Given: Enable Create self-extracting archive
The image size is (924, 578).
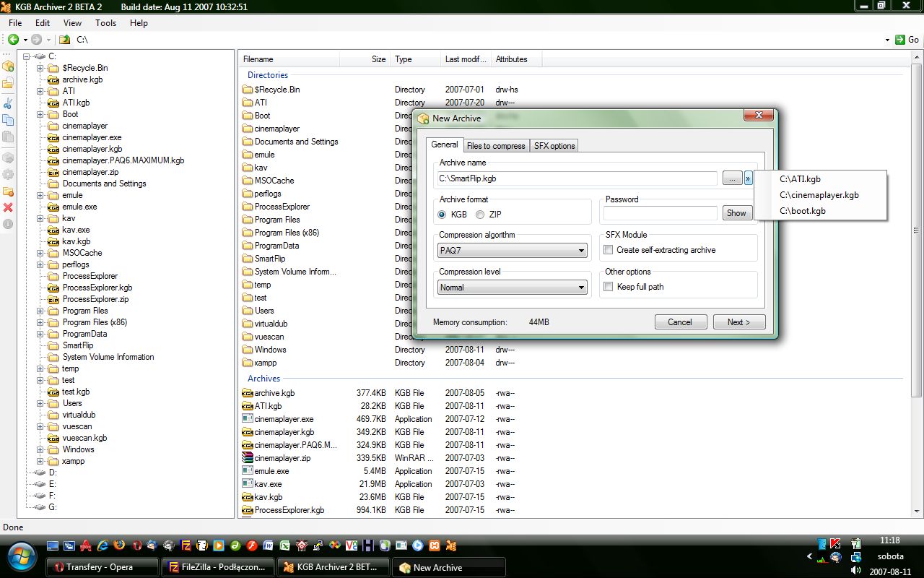Looking at the screenshot, I should click(x=609, y=249).
